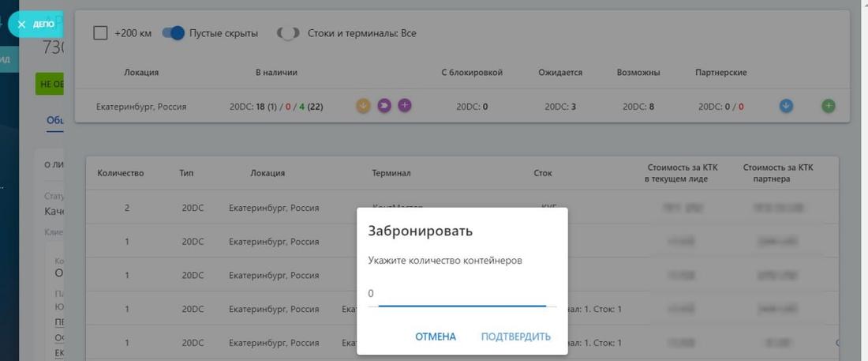The width and height of the screenshot is (868, 361).
Task: Click the В наличии column header
Action: click(x=276, y=73)
